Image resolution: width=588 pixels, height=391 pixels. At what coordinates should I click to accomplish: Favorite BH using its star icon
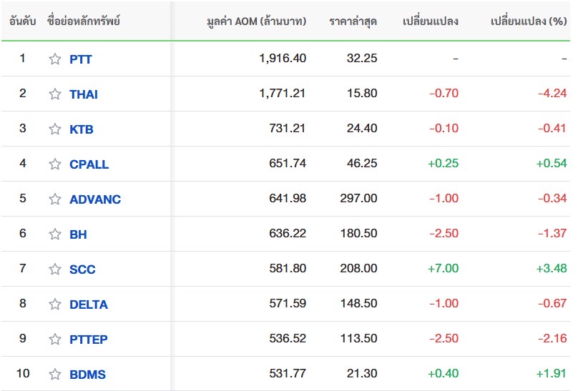[55, 234]
